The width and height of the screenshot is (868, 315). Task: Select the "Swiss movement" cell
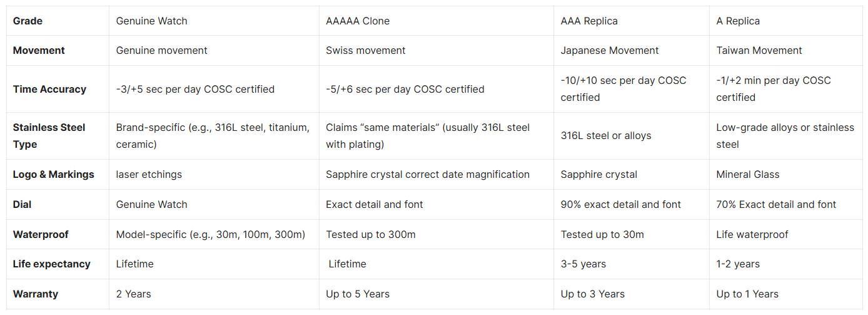point(366,50)
